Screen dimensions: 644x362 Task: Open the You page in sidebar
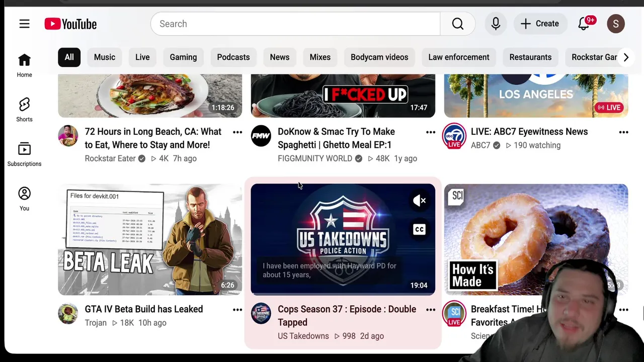(24, 199)
